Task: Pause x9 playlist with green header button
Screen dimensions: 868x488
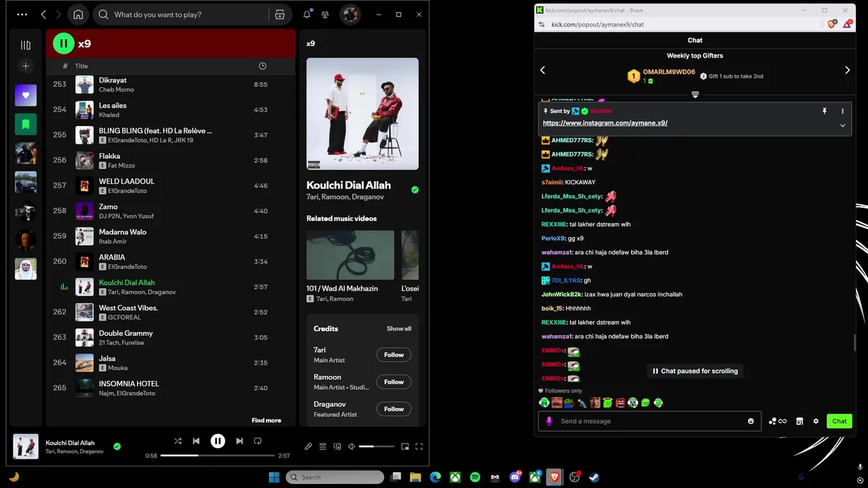Action: coord(64,43)
